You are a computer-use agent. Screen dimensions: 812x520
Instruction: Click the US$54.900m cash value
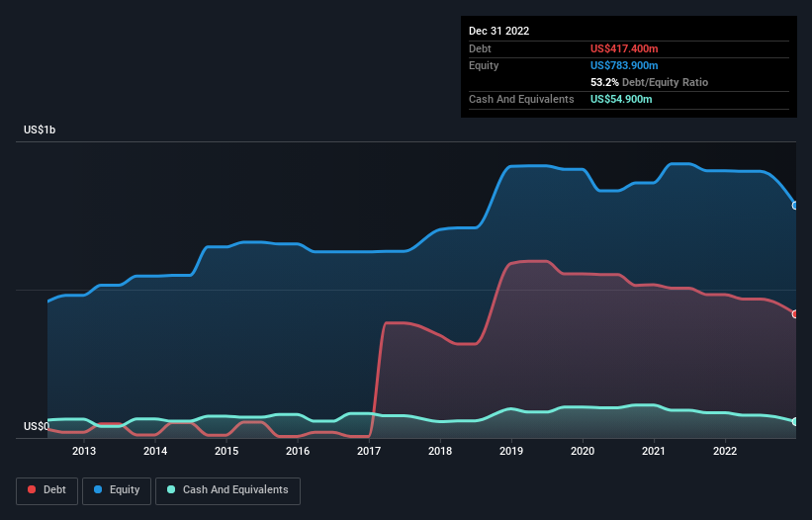tap(621, 99)
